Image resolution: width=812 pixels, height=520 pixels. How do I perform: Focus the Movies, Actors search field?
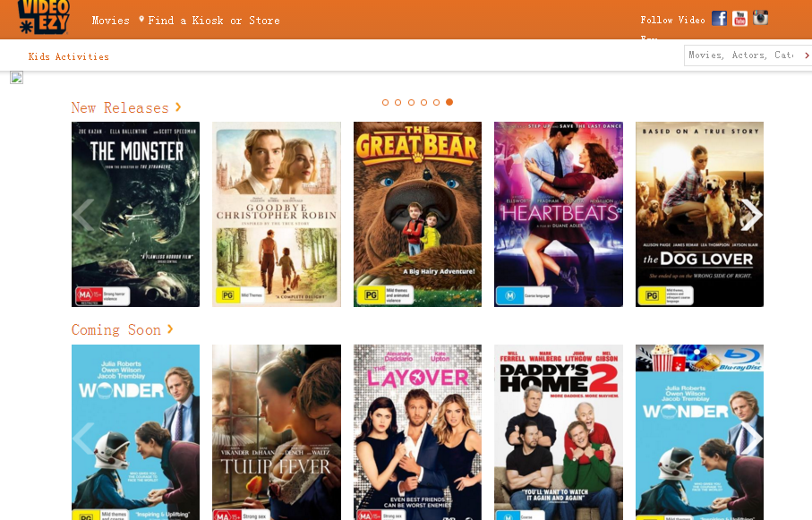[x=742, y=55]
